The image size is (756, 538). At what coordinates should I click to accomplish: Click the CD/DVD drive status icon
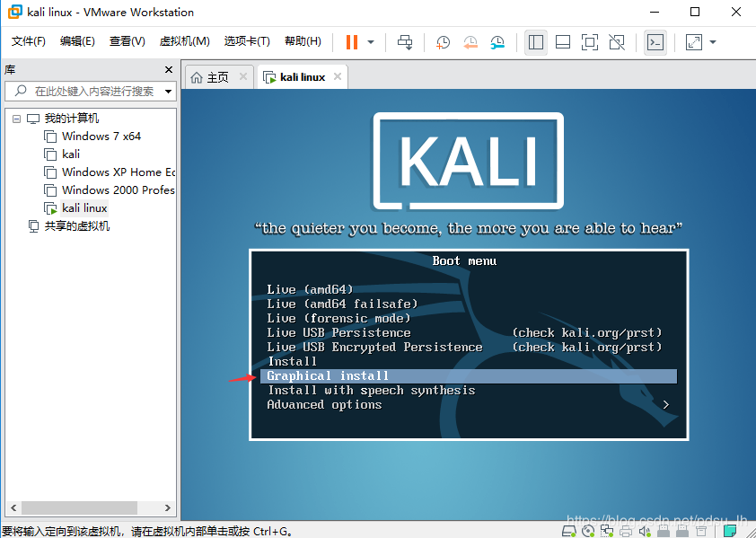(588, 532)
